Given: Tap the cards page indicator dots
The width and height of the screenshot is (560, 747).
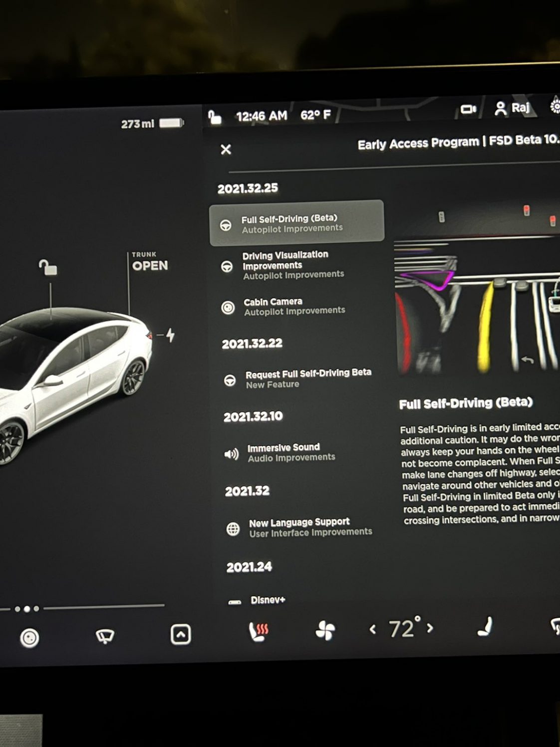Looking at the screenshot, I should coord(27,609).
